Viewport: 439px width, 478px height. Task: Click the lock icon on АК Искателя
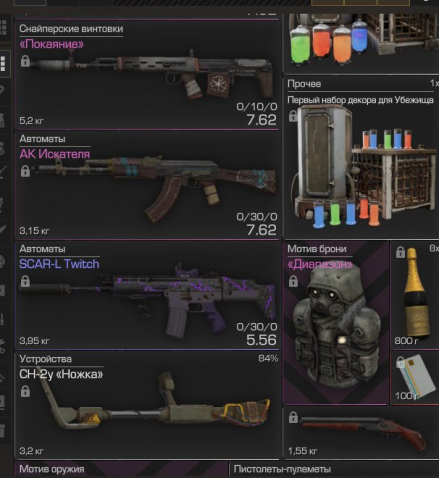[x=25, y=171]
